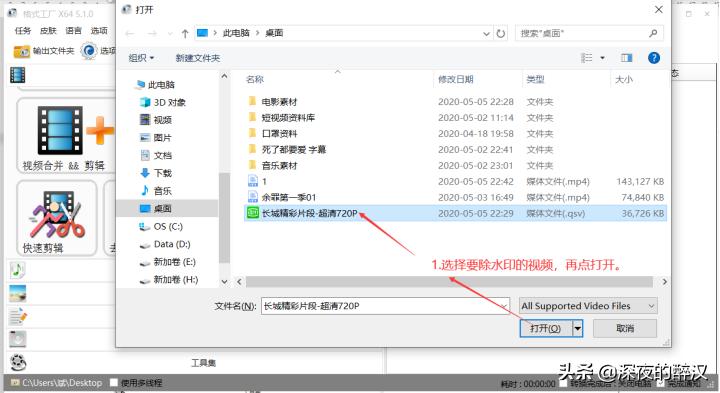This screenshot has height=393, width=720.
Task: Select the 电影素材 folder
Action: [273, 101]
